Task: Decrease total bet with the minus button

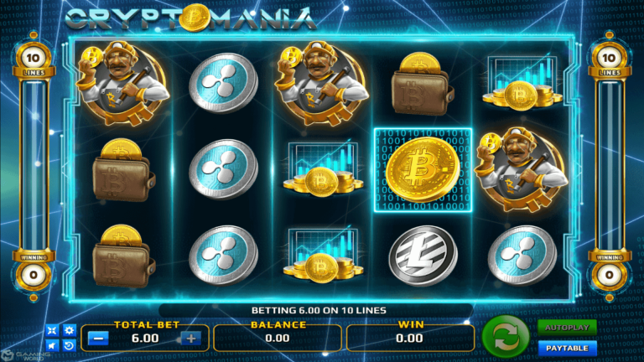Action: tap(99, 339)
